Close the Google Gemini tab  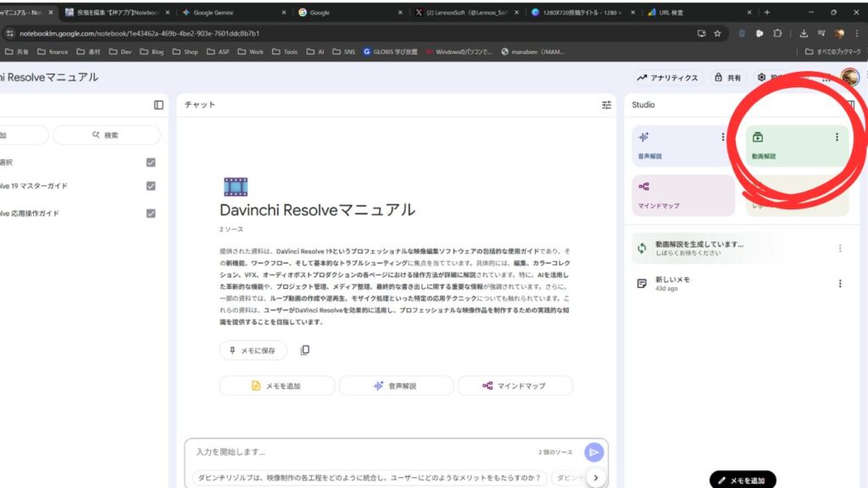284,12
